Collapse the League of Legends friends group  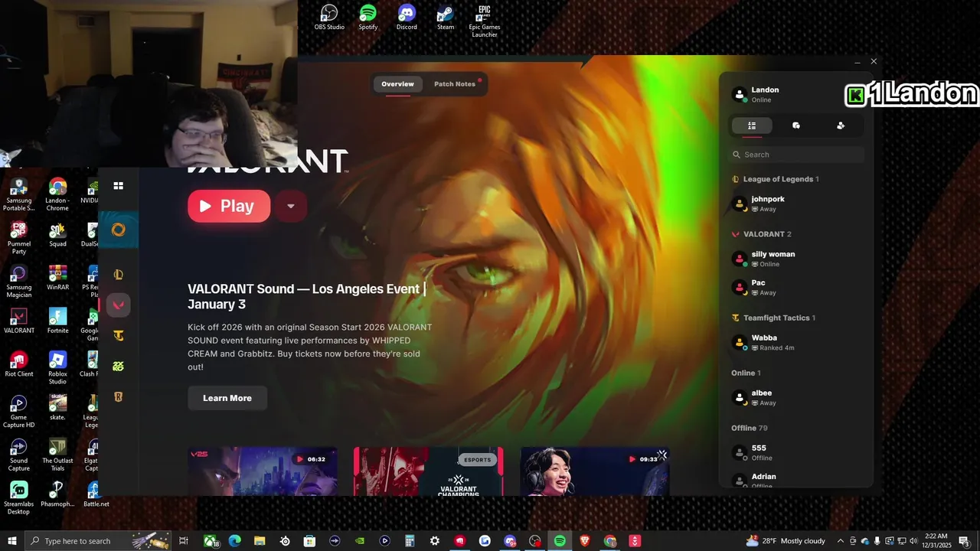click(x=776, y=179)
